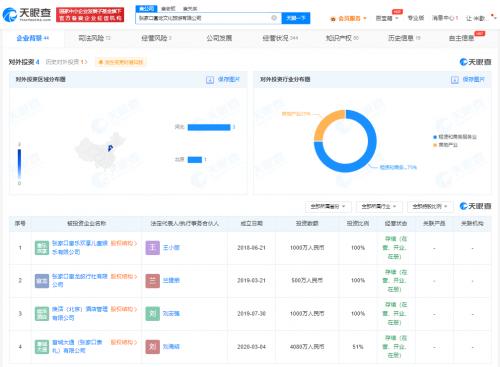
Task: Switch to the 经营风险 tab
Action: click(156, 38)
